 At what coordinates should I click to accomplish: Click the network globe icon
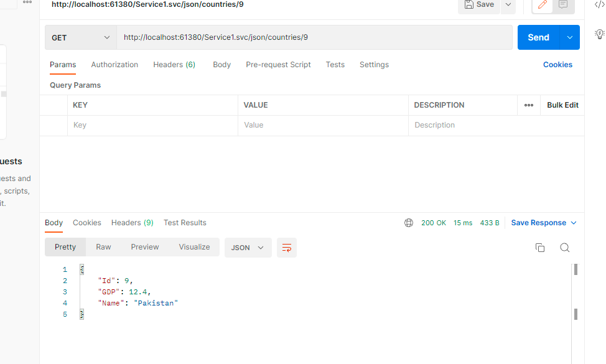[x=409, y=223]
